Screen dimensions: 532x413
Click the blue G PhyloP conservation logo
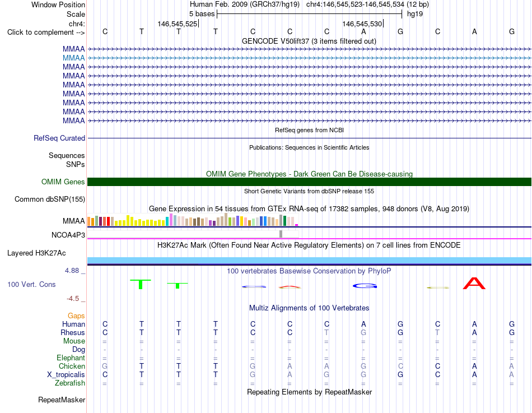coord(365,286)
